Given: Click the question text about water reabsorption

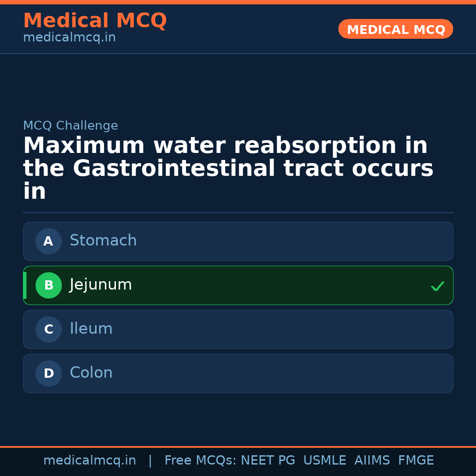Looking at the screenshot, I should pos(227,168).
